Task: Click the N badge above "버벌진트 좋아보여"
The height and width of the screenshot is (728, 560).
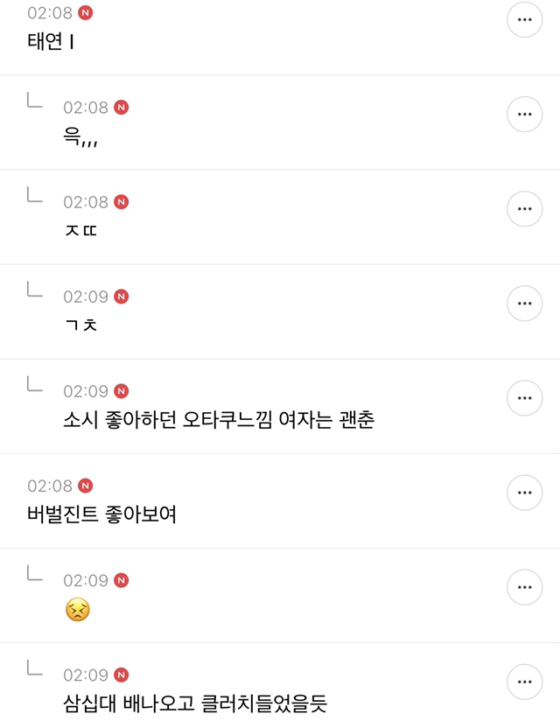Action: pyautogui.click(x=85, y=486)
